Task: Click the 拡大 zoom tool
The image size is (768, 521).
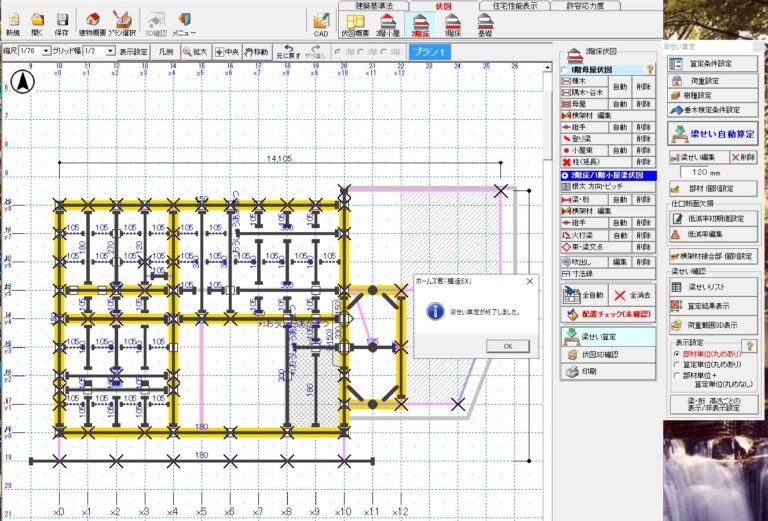Action: pyautogui.click(x=195, y=51)
